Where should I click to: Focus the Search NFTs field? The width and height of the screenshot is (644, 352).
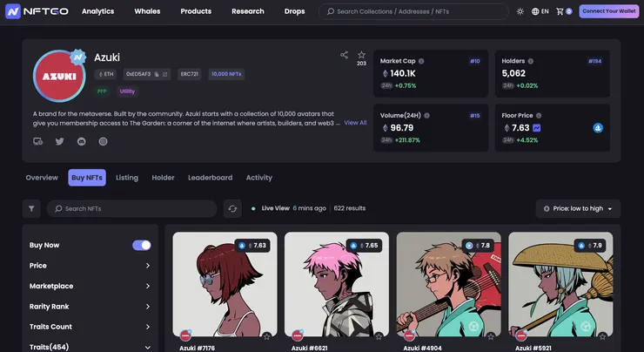click(131, 208)
